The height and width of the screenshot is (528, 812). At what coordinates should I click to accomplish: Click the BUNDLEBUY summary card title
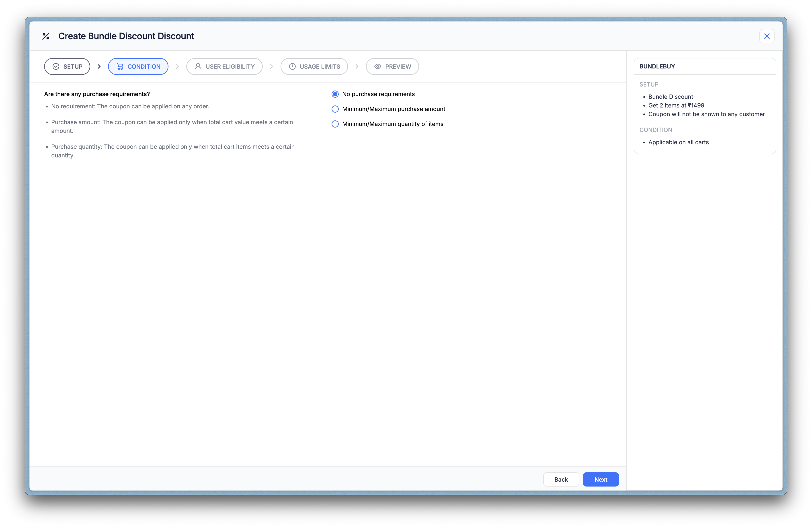click(657, 66)
